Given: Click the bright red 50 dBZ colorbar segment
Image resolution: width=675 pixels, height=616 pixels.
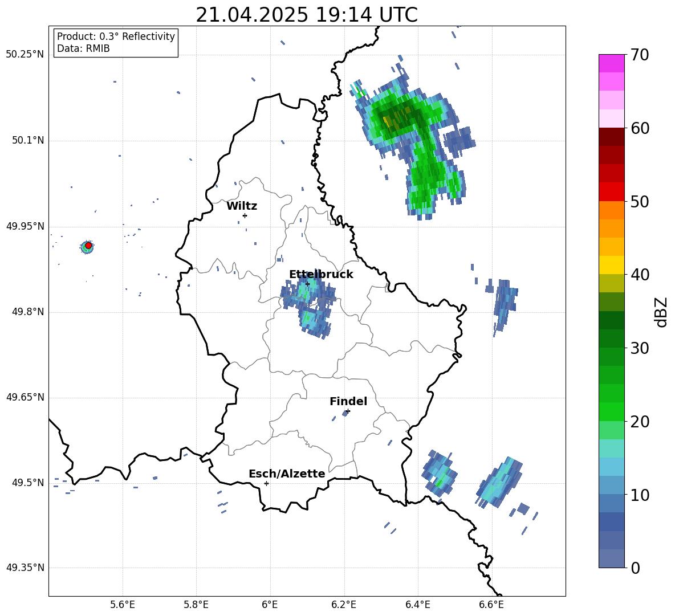Looking at the screenshot, I should [x=612, y=192].
